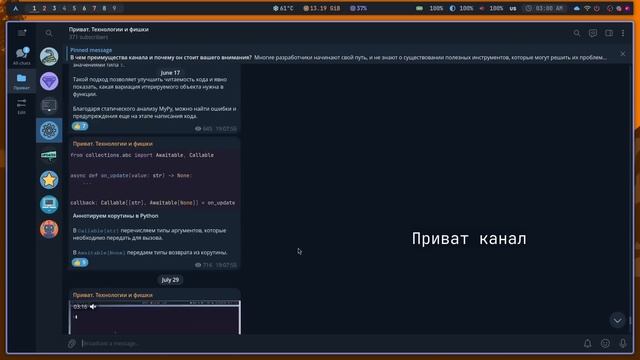Viewport: 640px width, 360px height.
Task: Jump to latest messages with the down arrow
Action: click(618, 320)
